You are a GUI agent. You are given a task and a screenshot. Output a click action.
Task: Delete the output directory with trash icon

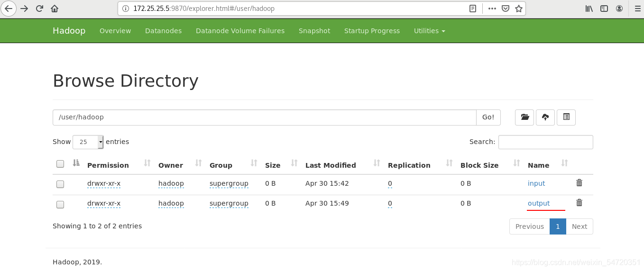pyautogui.click(x=579, y=203)
